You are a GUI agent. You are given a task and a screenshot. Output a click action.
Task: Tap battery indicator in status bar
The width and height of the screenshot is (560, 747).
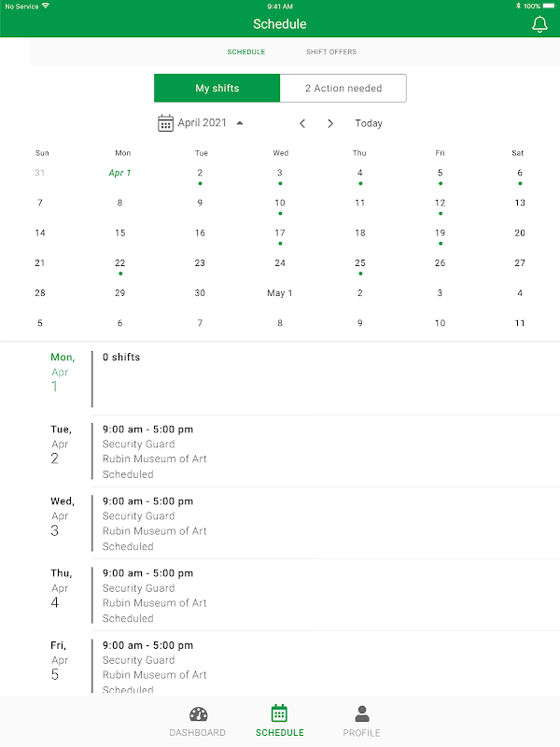548,6
